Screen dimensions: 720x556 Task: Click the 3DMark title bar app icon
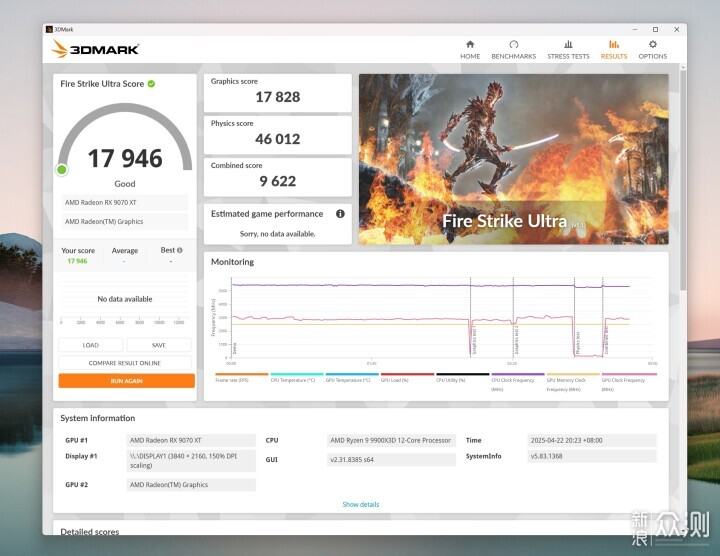(49, 29)
